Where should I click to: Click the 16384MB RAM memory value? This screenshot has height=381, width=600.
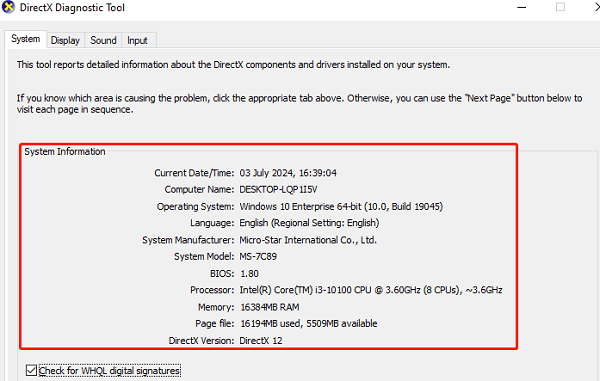click(270, 307)
